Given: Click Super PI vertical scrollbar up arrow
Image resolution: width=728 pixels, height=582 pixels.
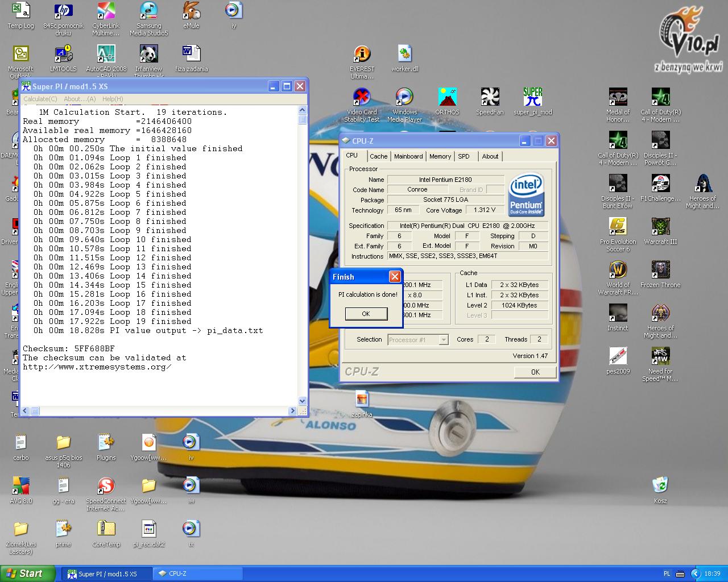Looking at the screenshot, I should click(303, 111).
